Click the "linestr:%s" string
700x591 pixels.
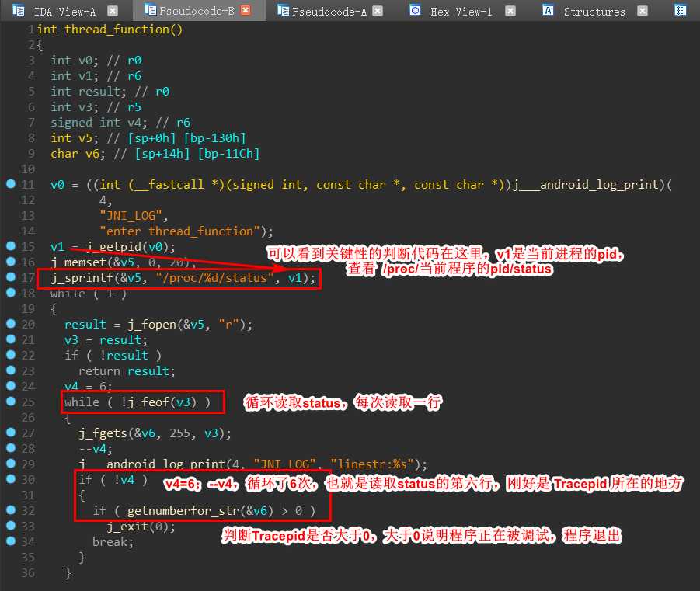click(x=372, y=464)
